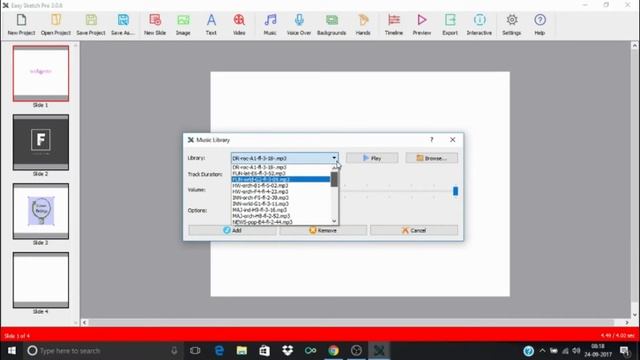Image resolution: width=640 pixels, height=360 pixels.
Task: Open the notification center icon
Action: 624,351
